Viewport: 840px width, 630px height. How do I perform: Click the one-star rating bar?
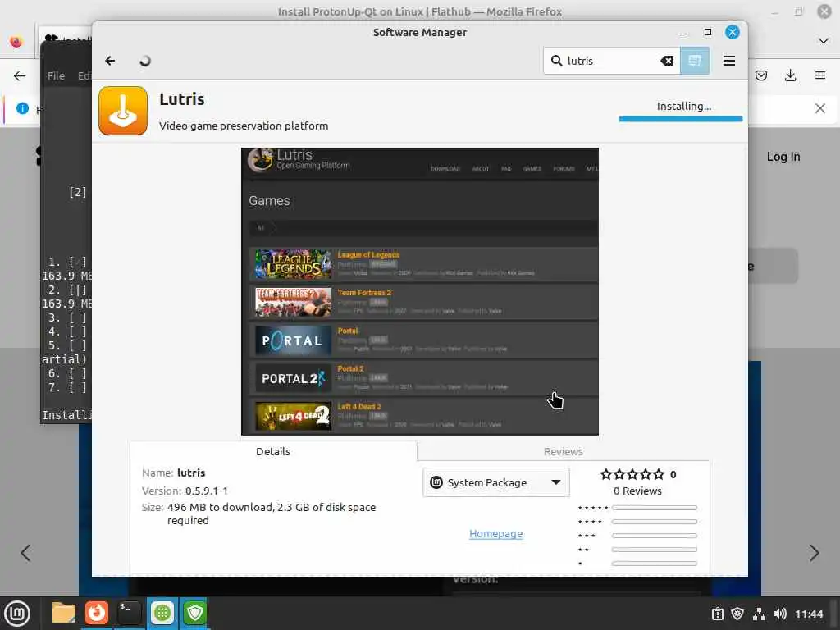tap(654, 564)
